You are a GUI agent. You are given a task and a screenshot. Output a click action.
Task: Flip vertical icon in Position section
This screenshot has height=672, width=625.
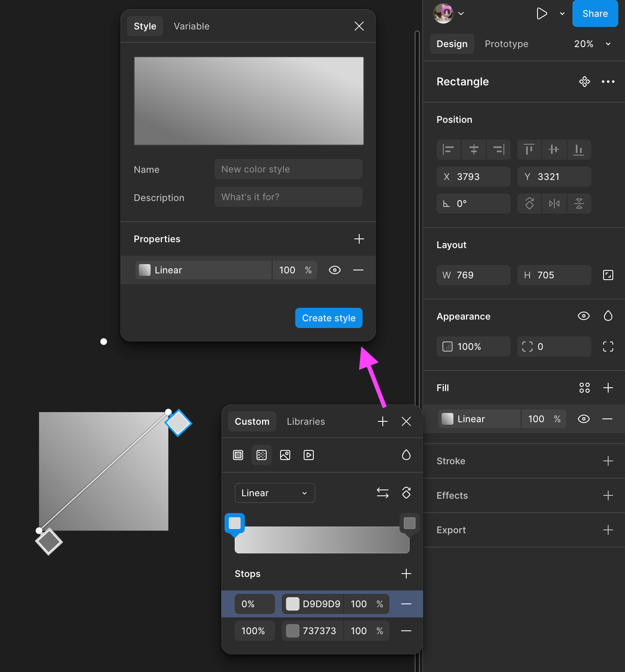pyautogui.click(x=579, y=204)
